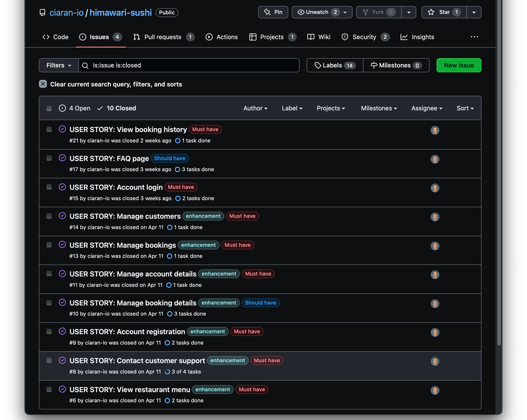The image size is (527, 420).
Task: Open USER STORY: View restaurant menu issue
Action: point(130,389)
